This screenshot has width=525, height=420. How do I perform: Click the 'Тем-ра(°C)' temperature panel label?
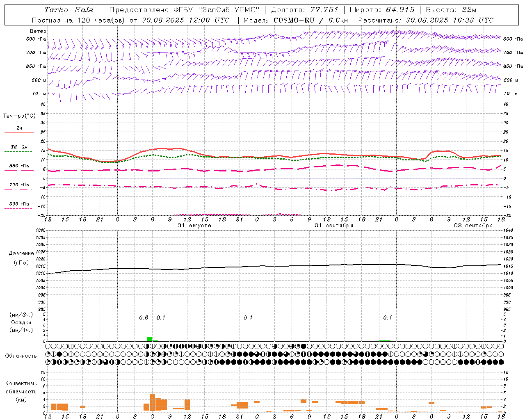19,116
